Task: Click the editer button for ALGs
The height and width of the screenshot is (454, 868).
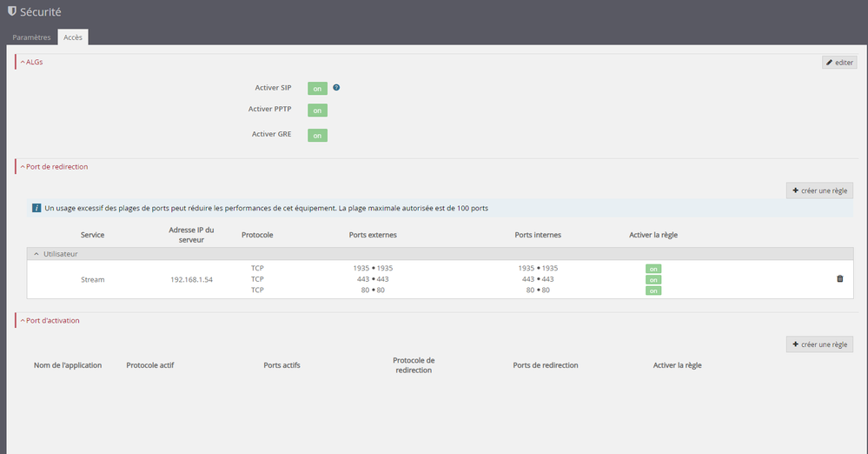Action: 839,63
